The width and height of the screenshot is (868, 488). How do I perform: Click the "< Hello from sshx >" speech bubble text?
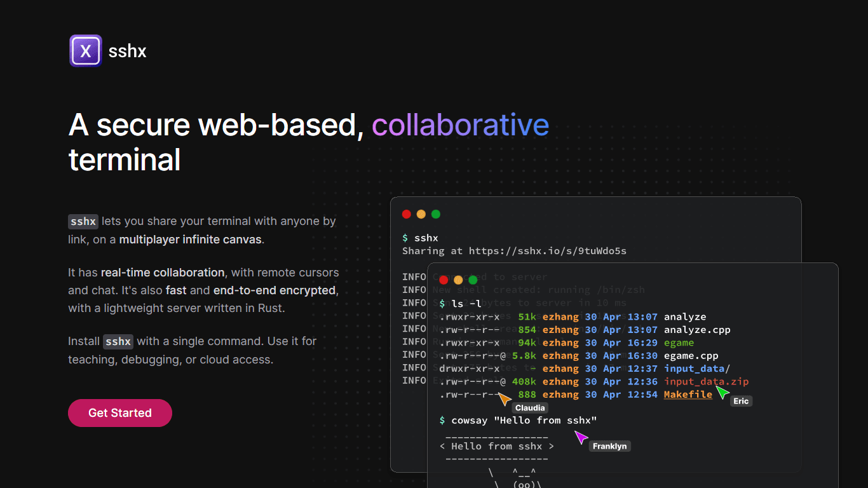pos(497,446)
